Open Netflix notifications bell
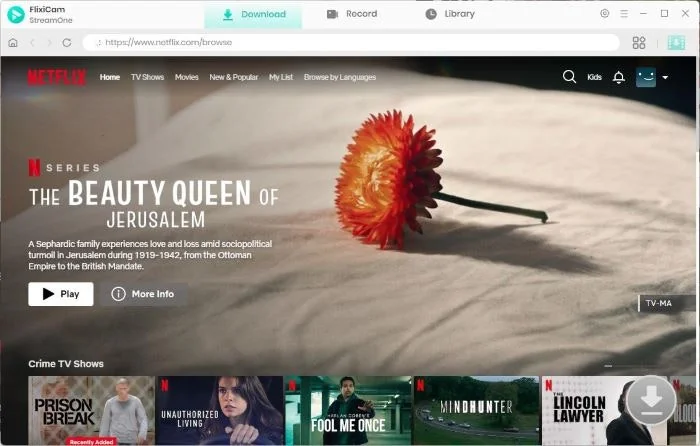 point(619,77)
